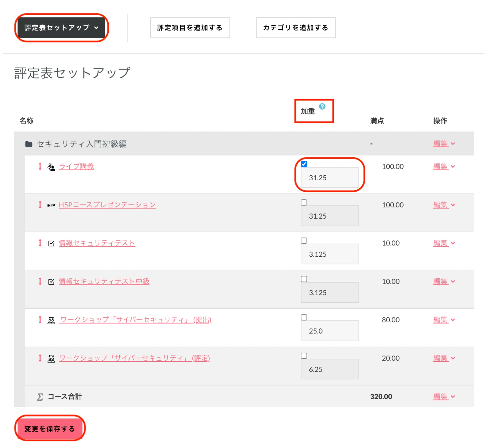
Task: Click the weight input field showing 25.0
Action: [330, 331]
